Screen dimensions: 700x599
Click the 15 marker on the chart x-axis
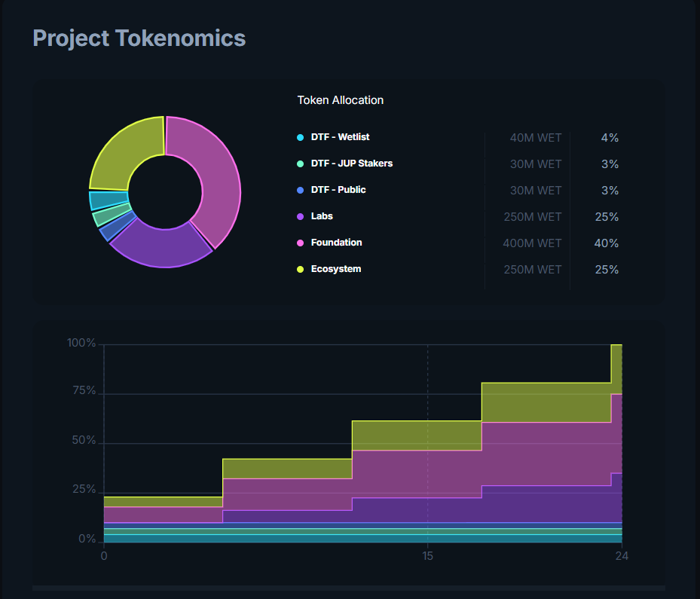[x=427, y=557]
